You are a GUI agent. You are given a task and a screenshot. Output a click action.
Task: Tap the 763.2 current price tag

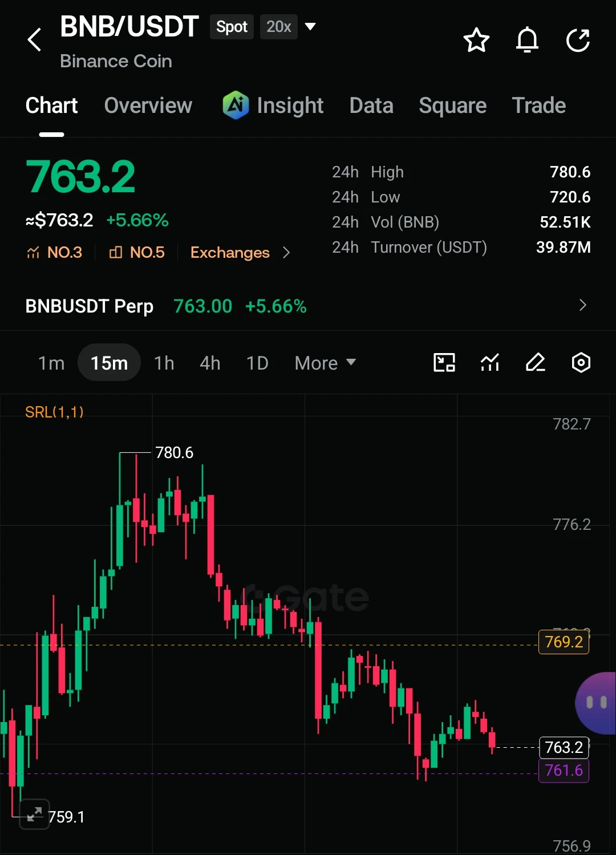click(x=564, y=747)
